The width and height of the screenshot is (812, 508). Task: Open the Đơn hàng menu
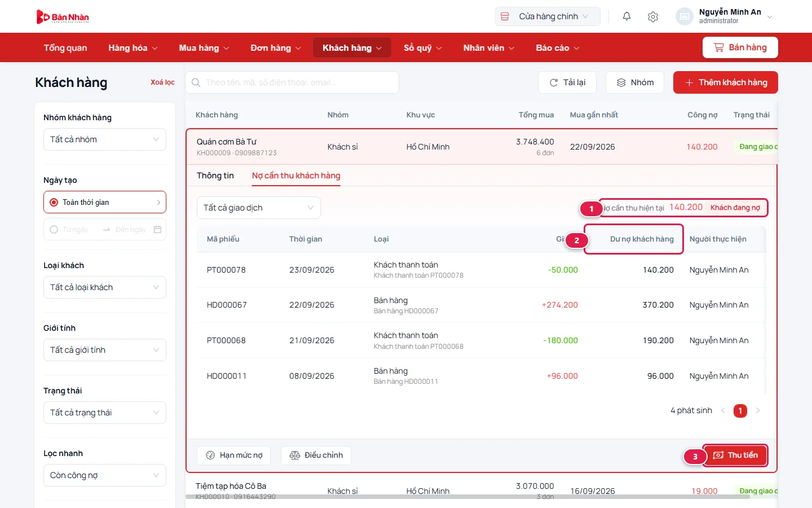276,48
